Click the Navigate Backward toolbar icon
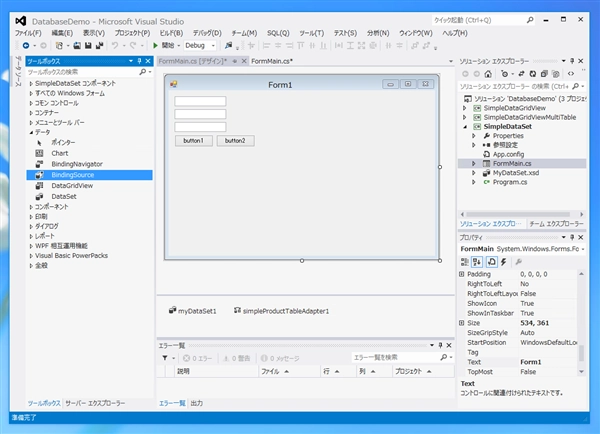The image size is (600, 434). pos(26,46)
